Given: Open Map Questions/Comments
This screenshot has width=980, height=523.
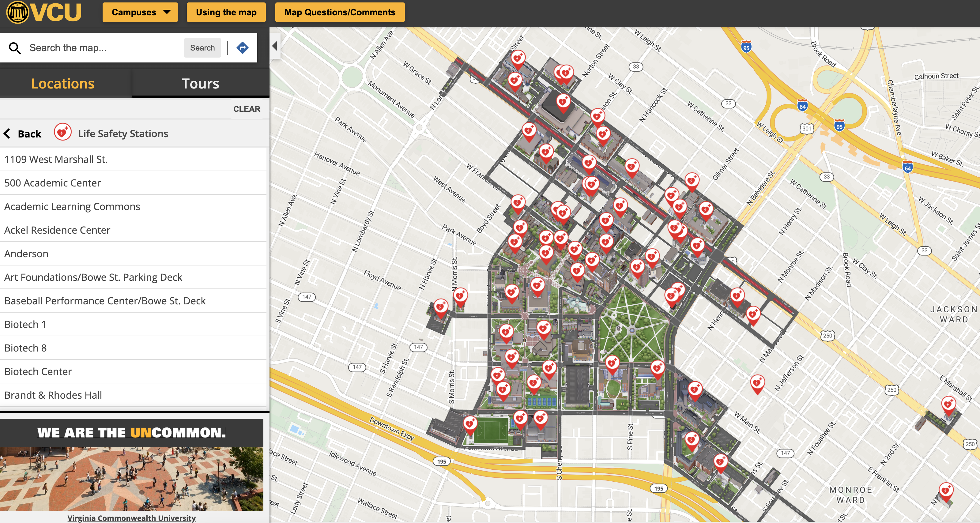Looking at the screenshot, I should tap(340, 12).
